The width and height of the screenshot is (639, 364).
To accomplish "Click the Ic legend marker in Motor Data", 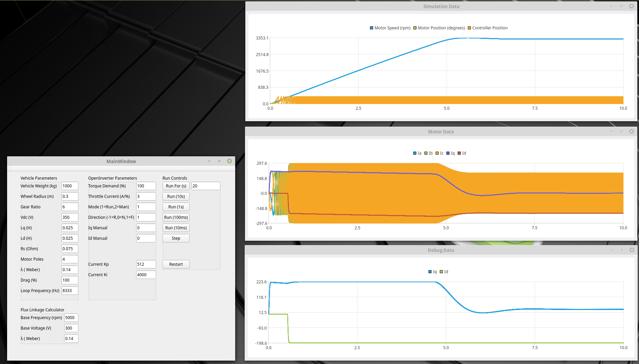I will (437, 153).
